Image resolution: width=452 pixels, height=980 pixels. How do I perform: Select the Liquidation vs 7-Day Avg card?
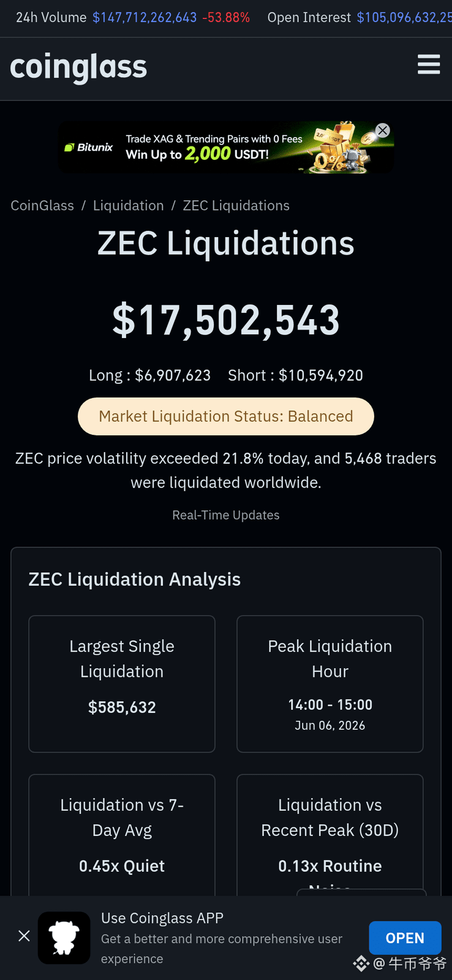[122, 835]
